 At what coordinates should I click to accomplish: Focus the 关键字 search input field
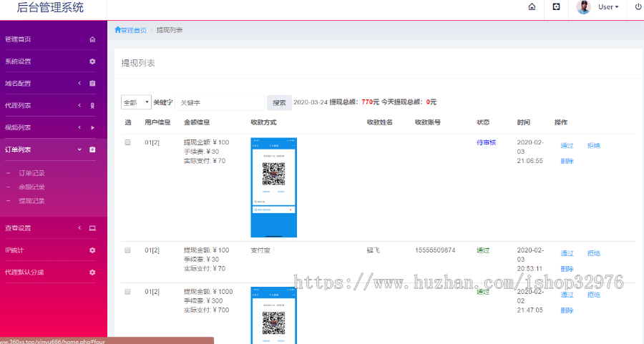tap(220, 102)
